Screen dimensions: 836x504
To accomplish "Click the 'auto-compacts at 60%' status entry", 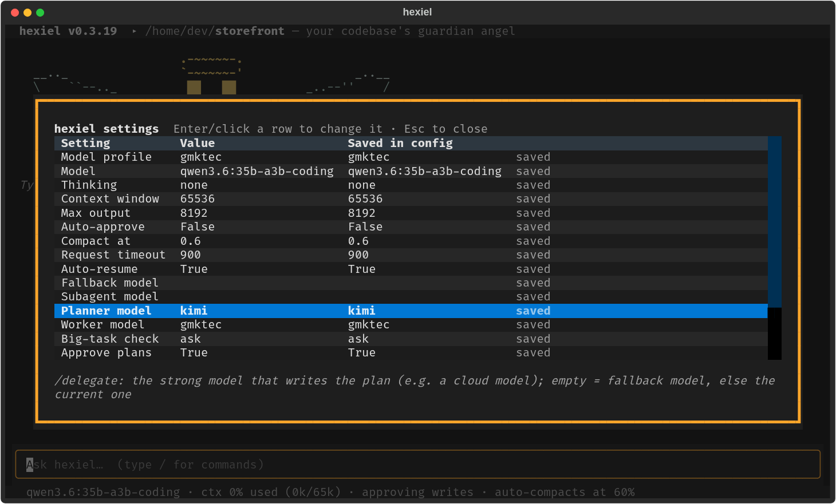I will click(x=565, y=493).
